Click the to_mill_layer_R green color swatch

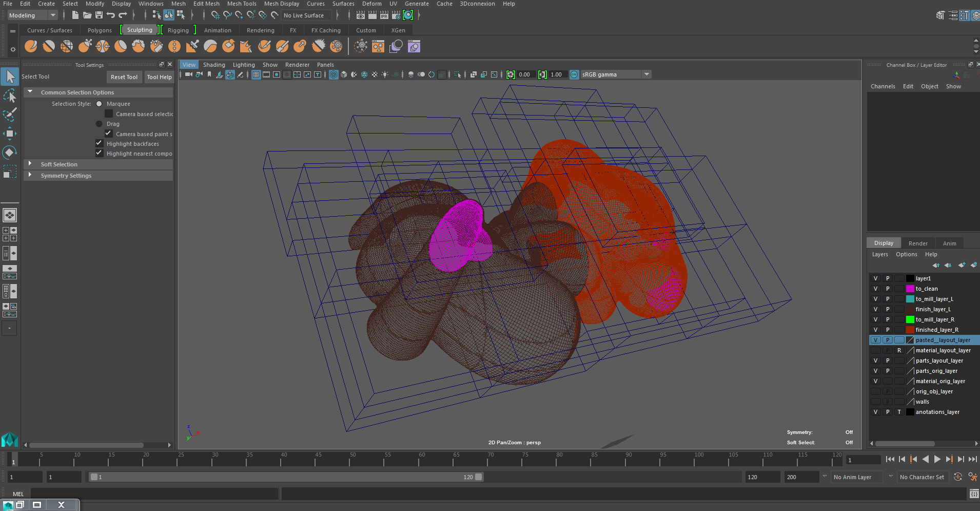910,319
